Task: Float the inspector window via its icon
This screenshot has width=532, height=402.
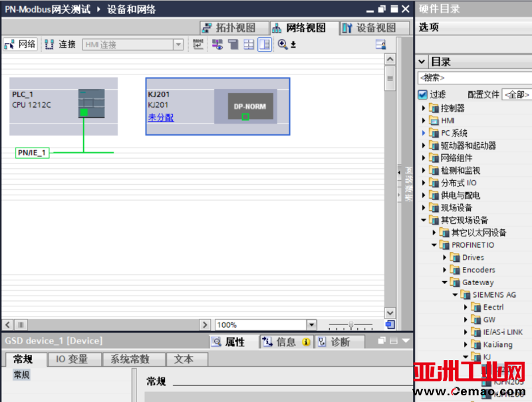Action: coord(382,341)
